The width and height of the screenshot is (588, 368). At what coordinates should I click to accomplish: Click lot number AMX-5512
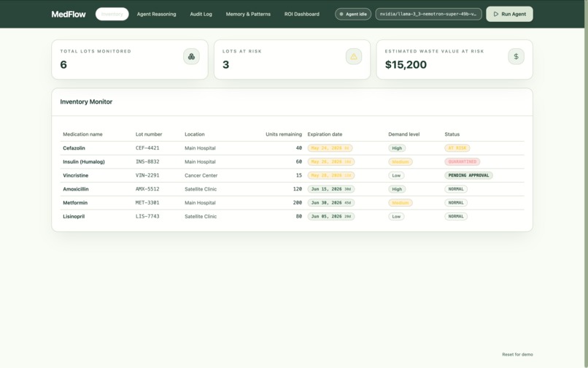point(147,189)
